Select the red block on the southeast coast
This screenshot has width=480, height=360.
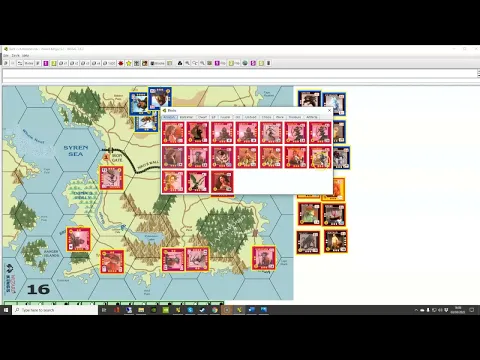click(264, 258)
